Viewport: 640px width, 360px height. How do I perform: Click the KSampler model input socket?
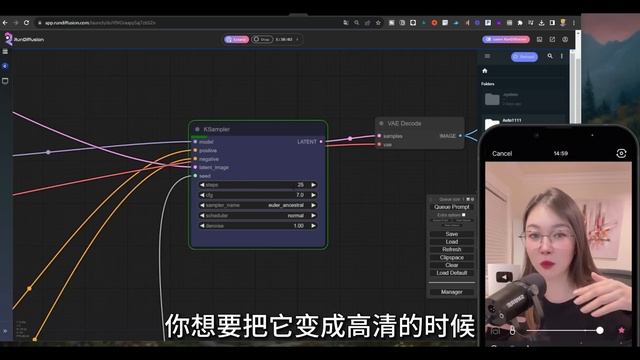196,142
